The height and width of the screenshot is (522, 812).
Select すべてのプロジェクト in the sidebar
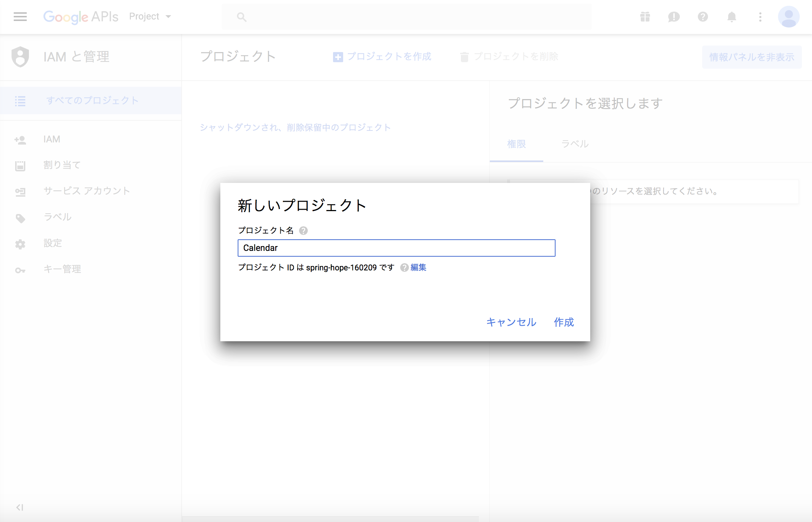click(x=91, y=100)
